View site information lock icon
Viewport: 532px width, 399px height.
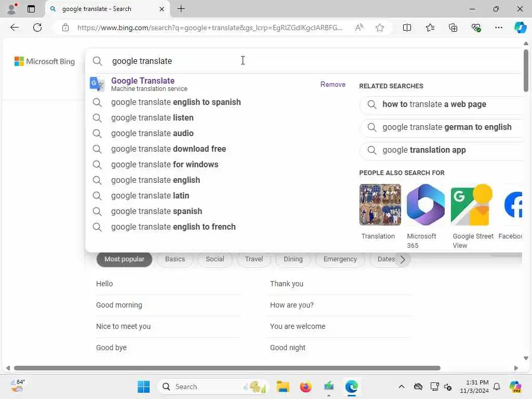coord(65,28)
